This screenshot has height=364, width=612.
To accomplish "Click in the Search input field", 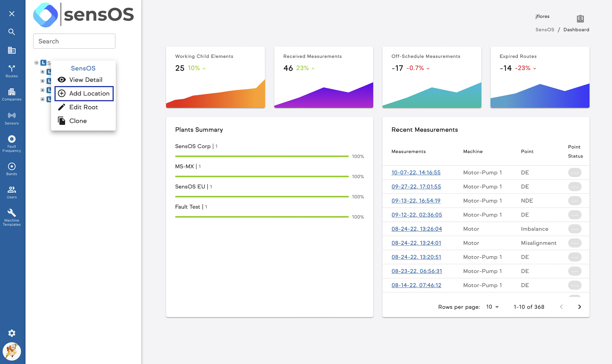I will pyautogui.click(x=74, y=41).
